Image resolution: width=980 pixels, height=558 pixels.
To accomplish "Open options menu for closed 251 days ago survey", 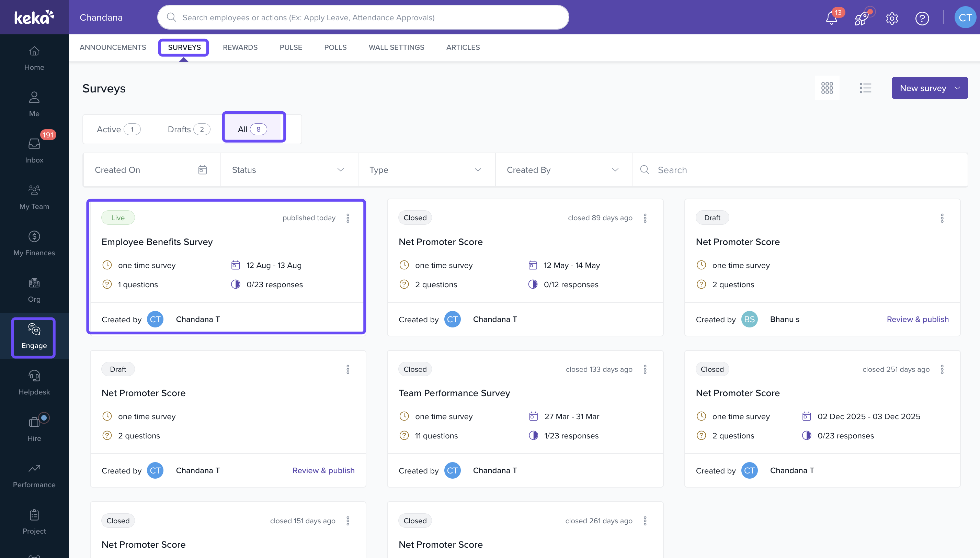I will pos(942,369).
